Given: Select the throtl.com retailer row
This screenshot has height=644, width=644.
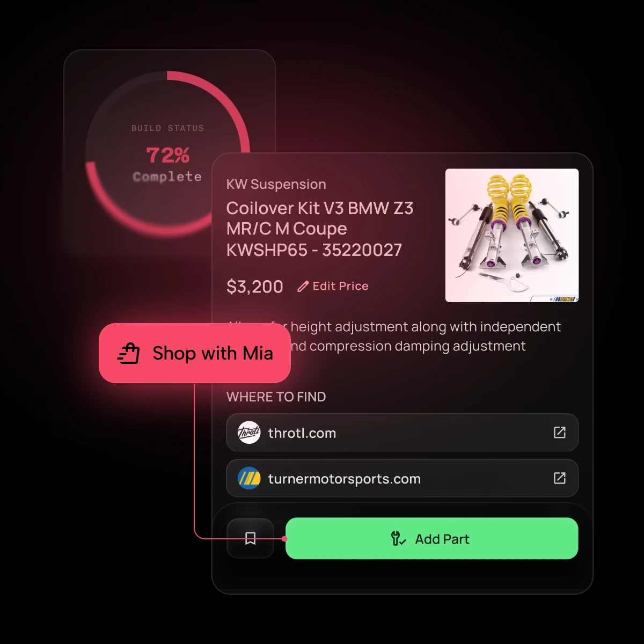Looking at the screenshot, I should tap(402, 433).
